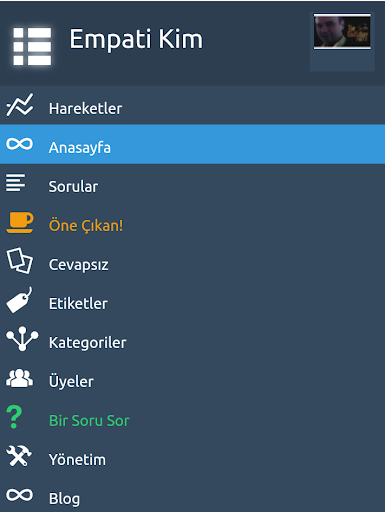385x512 pixels.
Task: Click the Kategoriler branch icon
Action: coord(22,339)
